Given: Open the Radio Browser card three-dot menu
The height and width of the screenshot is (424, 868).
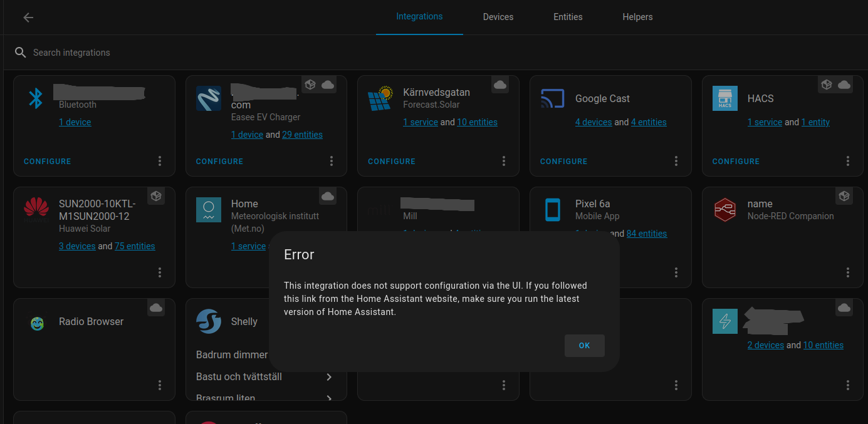Looking at the screenshot, I should click(160, 385).
